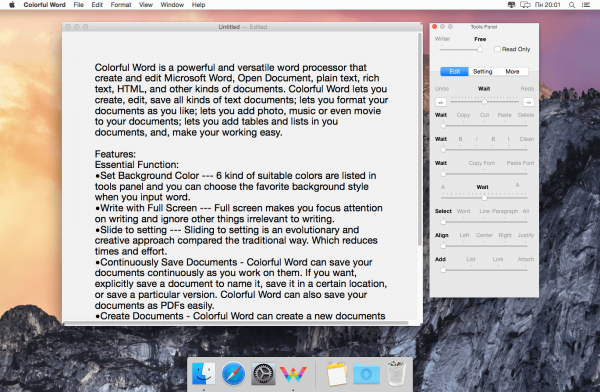Open the View menu
The image size is (600, 392).
pyautogui.click(x=146, y=5)
